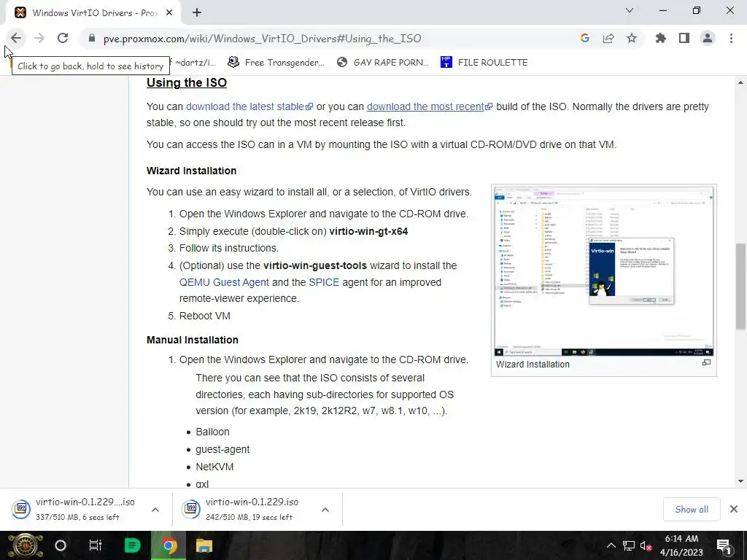Click the 'guest-agent' list item
747x560 pixels.
click(222, 449)
